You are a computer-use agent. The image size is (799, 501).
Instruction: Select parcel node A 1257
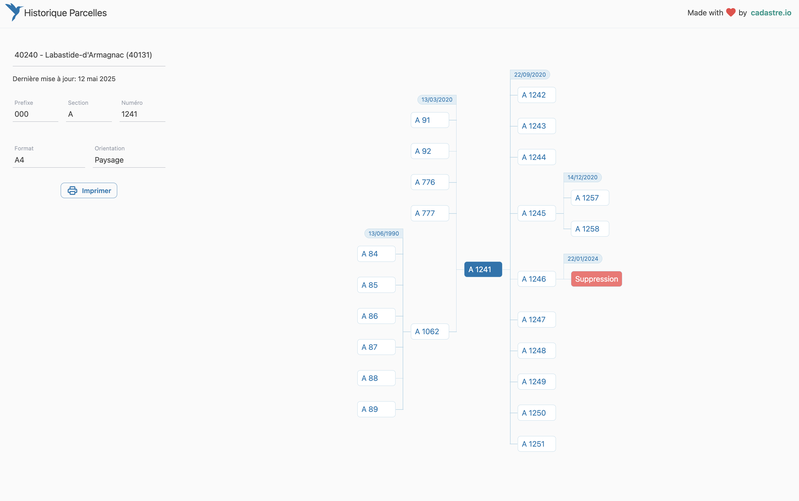[589, 198]
